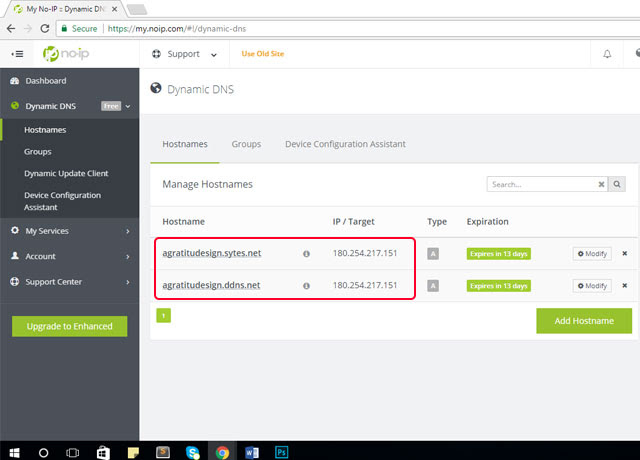Click the No-IP logo
The width and height of the screenshot is (640, 460).
click(66, 53)
